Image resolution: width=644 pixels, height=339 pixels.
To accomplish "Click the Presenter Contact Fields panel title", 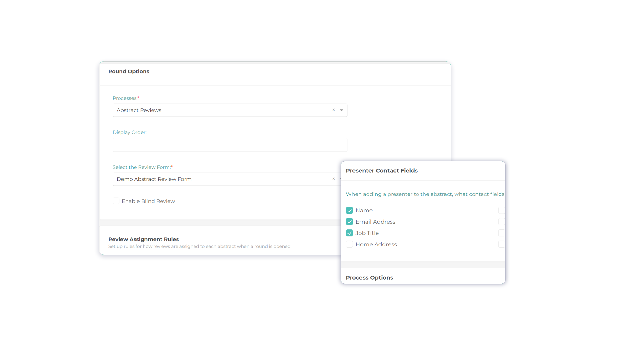I will click(382, 170).
